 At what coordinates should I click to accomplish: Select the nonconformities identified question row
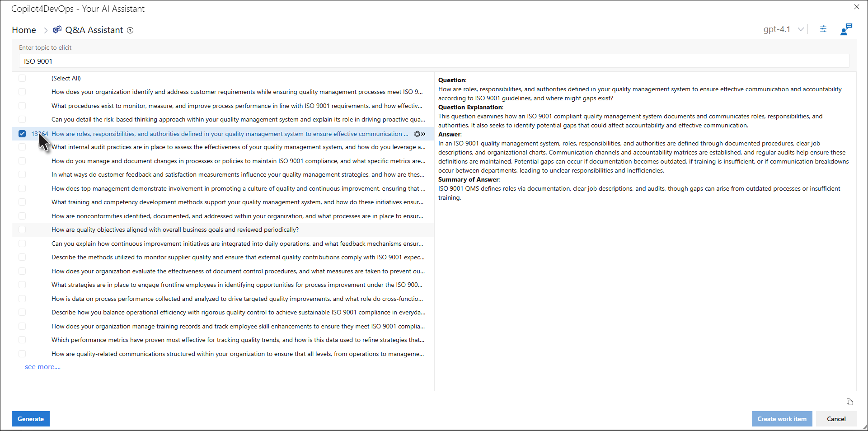pos(237,216)
